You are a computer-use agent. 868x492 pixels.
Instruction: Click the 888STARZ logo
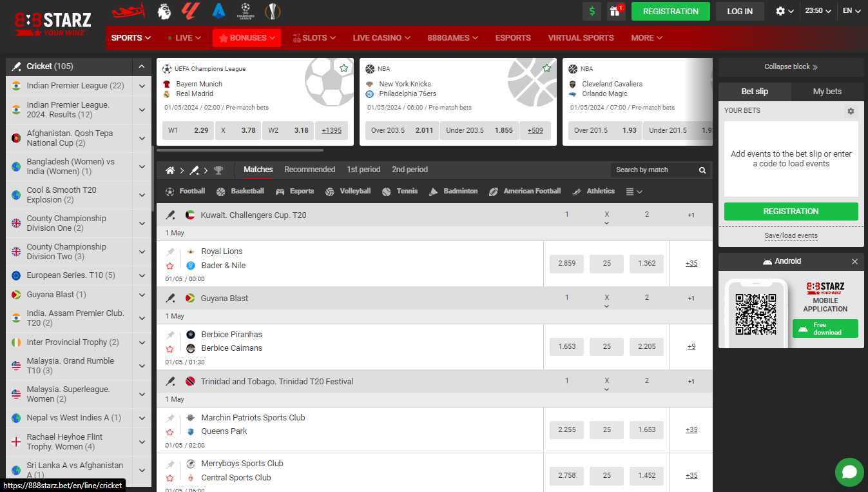coord(53,24)
